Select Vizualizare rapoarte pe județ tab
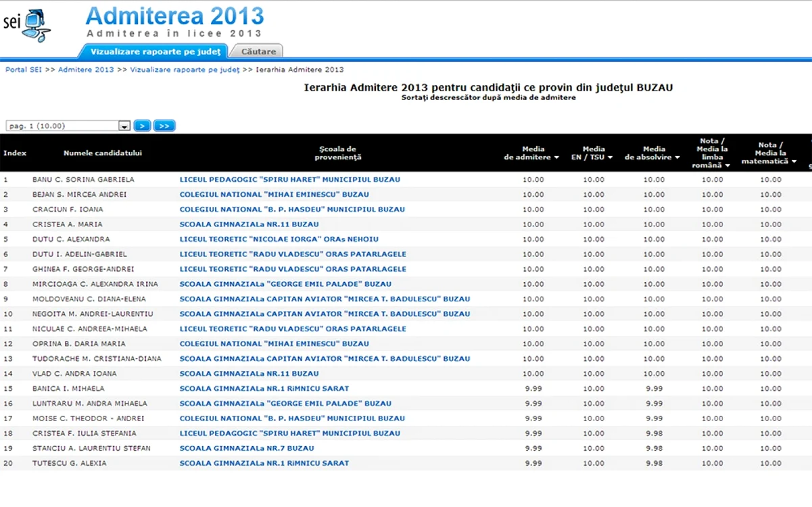Image resolution: width=812 pixels, height=507 pixels. tap(155, 51)
